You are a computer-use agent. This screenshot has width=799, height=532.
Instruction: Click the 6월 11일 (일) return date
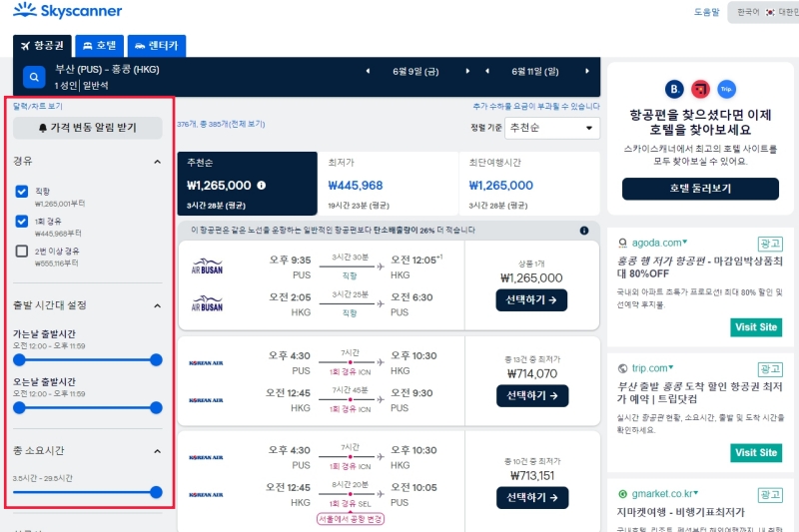(535, 72)
